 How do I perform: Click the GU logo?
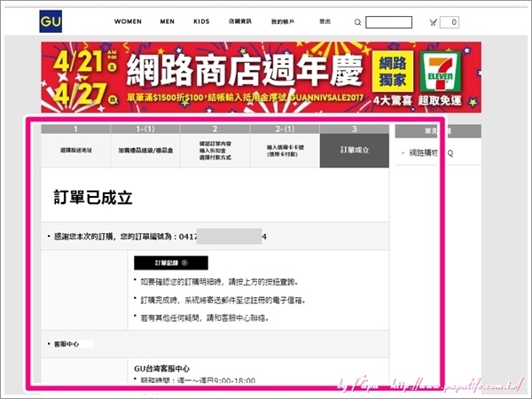coord(51,21)
